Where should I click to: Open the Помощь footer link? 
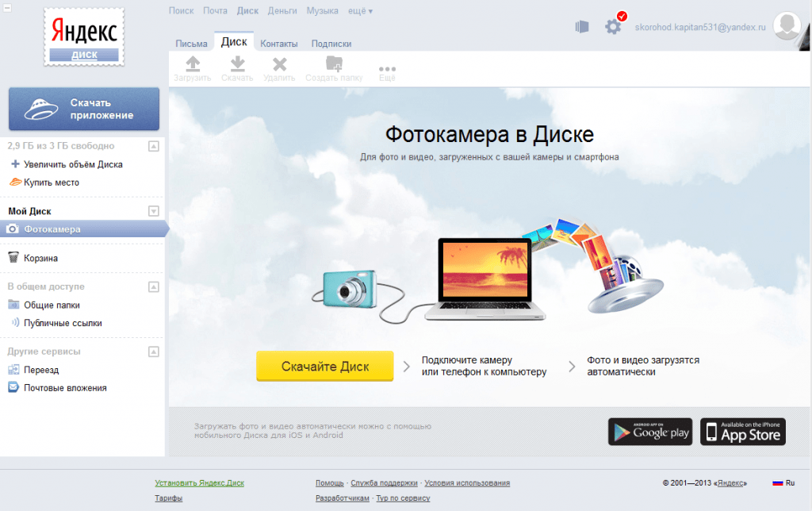point(330,483)
